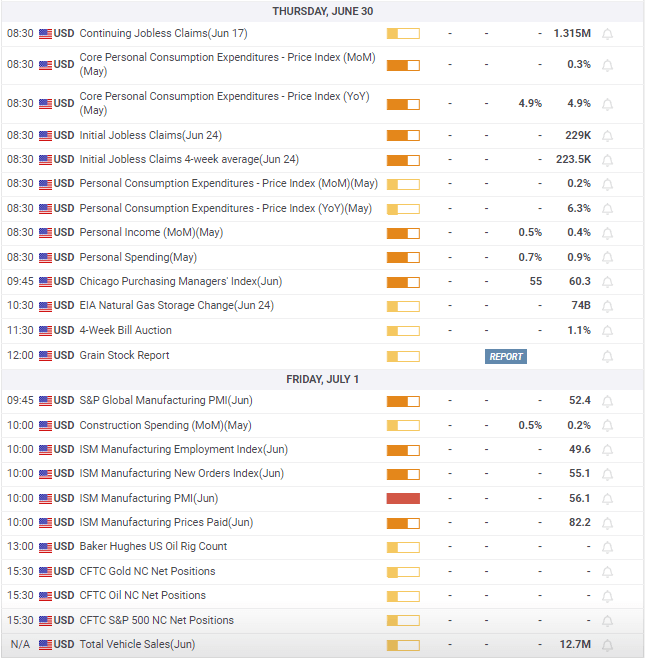Enable alert bell for ISM Manufacturing PMI(Jun)
This screenshot has height=658, width=645.
pos(607,499)
